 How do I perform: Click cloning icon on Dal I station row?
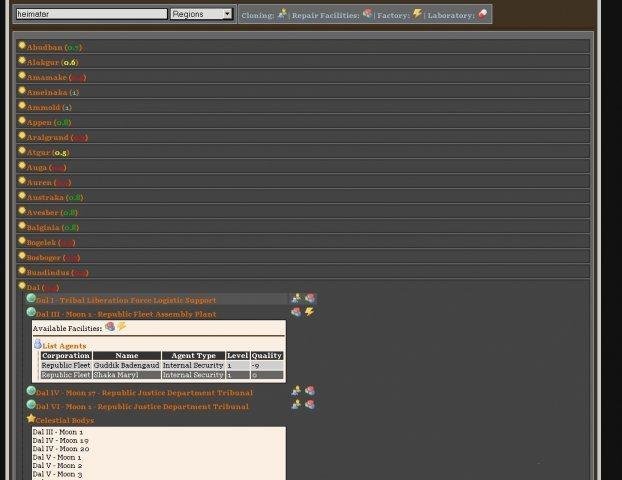click(296, 298)
